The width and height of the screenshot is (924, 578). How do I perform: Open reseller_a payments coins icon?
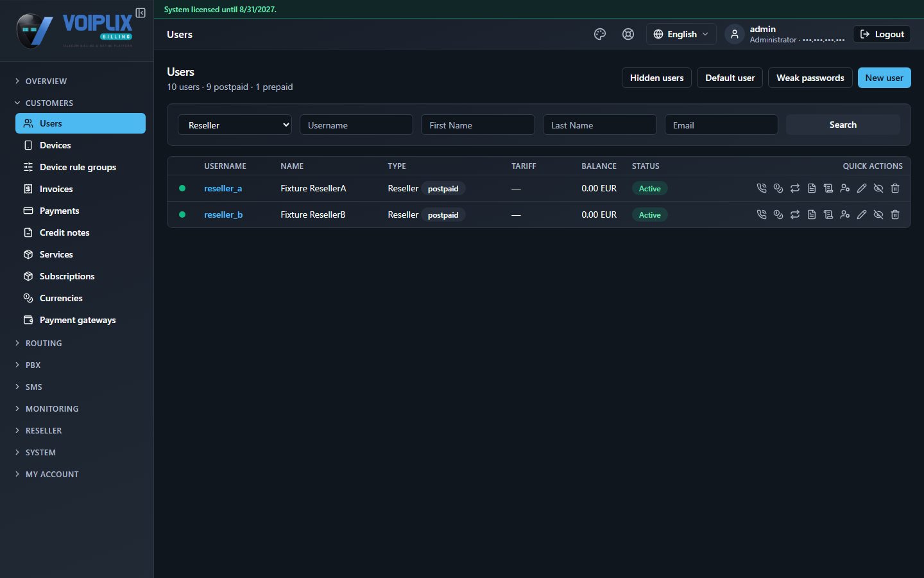tap(778, 188)
